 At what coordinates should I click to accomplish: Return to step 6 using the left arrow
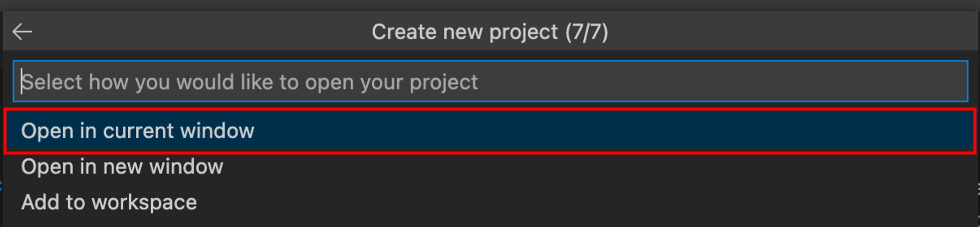tap(23, 32)
